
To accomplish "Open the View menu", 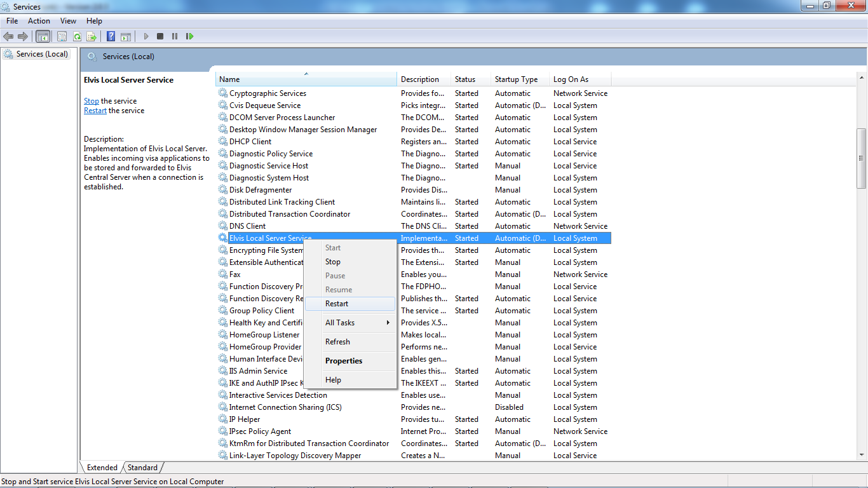I will [69, 21].
